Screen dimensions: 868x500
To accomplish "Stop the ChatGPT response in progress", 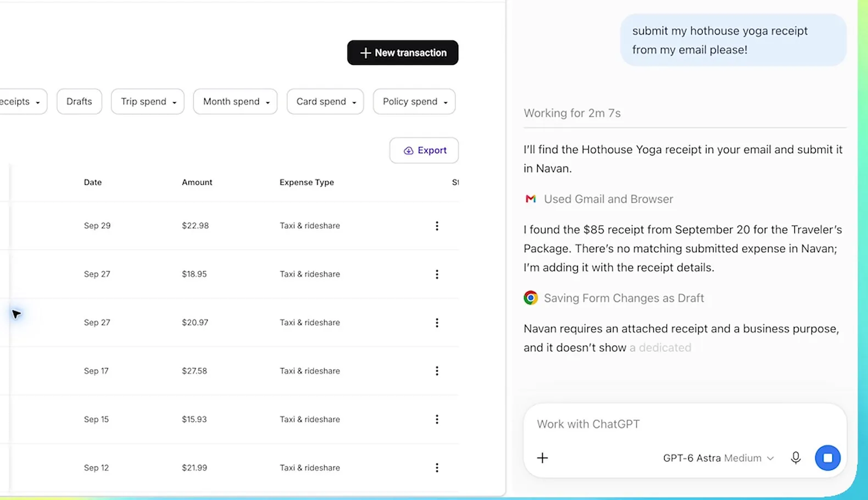I will 827,458.
